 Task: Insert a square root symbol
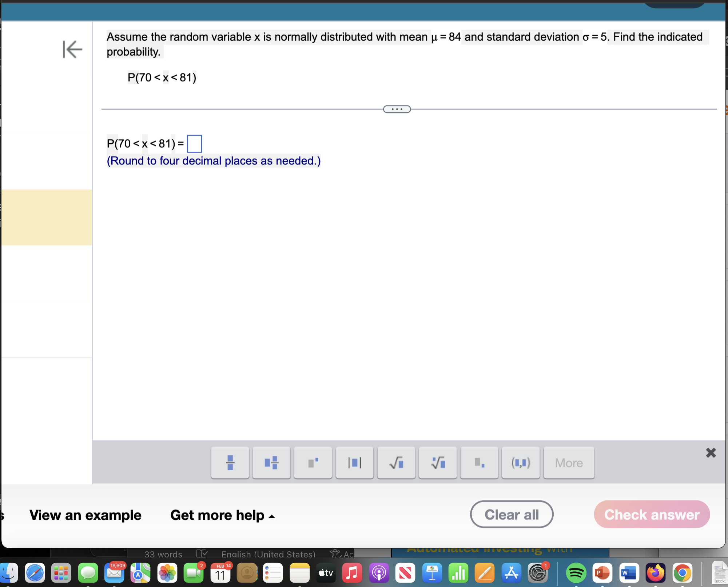click(396, 463)
